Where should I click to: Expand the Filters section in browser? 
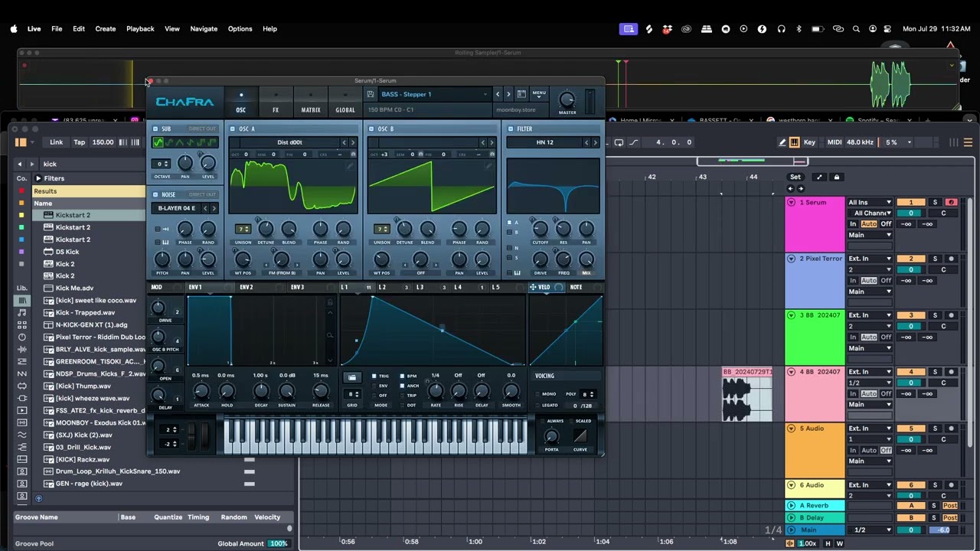[38, 178]
